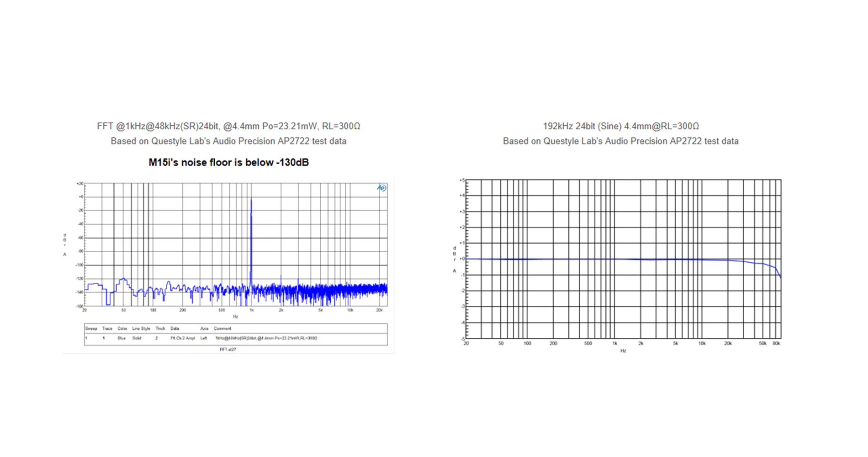Click the 'Solid' line style cell

pyautogui.click(x=137, y=338)
